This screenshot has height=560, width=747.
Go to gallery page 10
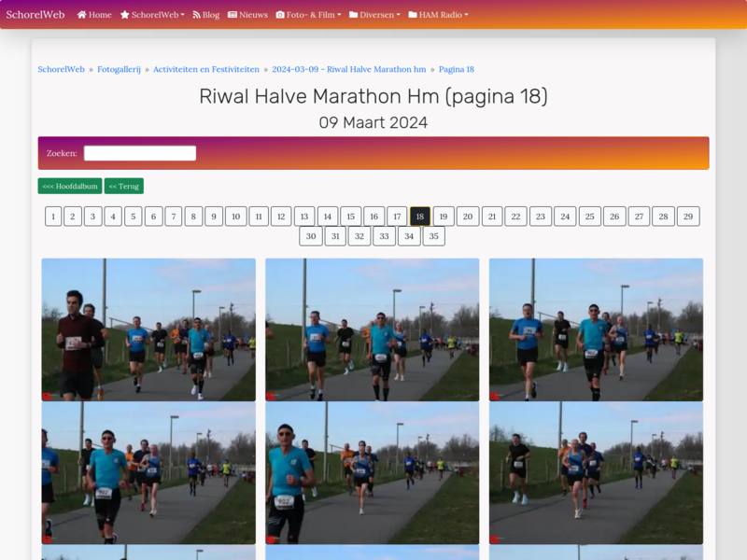point(236,217)
